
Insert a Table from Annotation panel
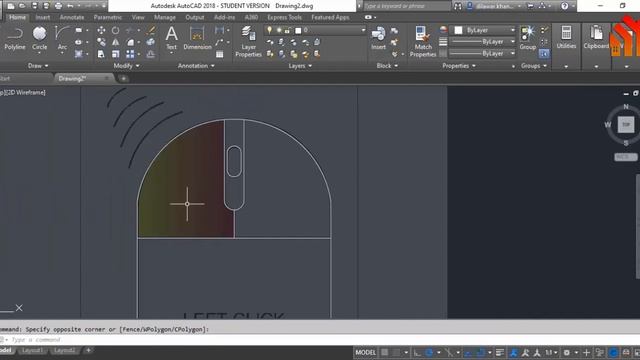click(x=220, y=54)
